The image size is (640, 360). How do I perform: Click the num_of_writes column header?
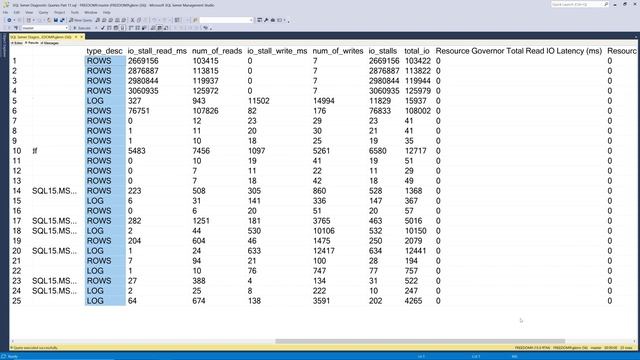[338, 51]
